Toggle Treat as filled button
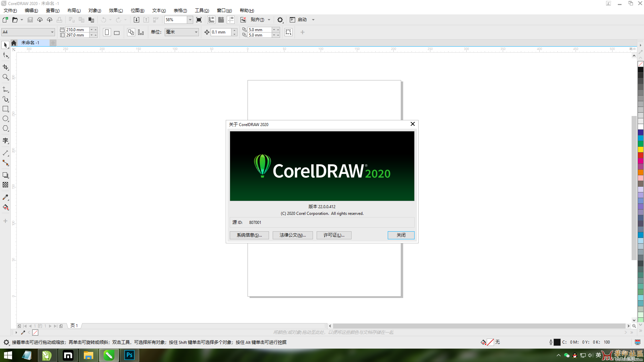Screen dimensions: 644x362 coord(288,32)
